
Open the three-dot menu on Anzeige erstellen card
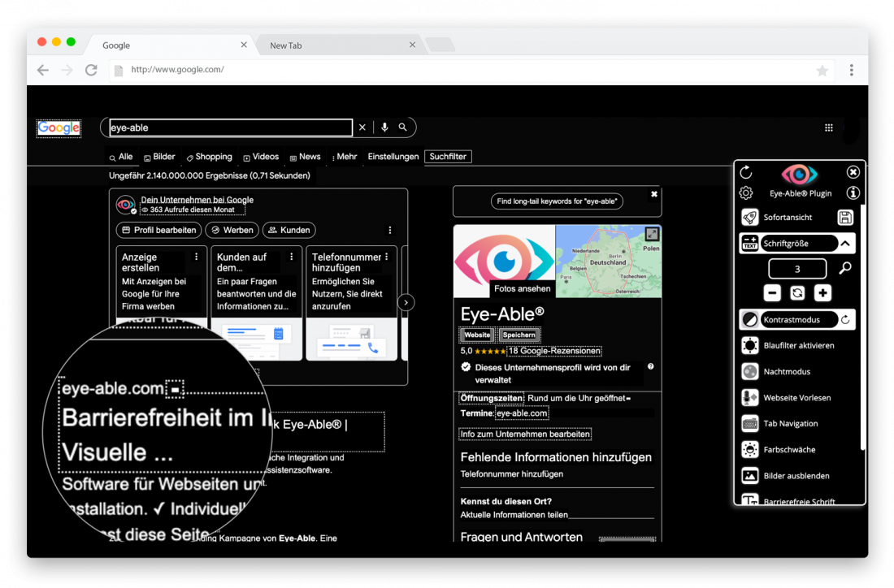pyautogui.click(x=197, y=257)
